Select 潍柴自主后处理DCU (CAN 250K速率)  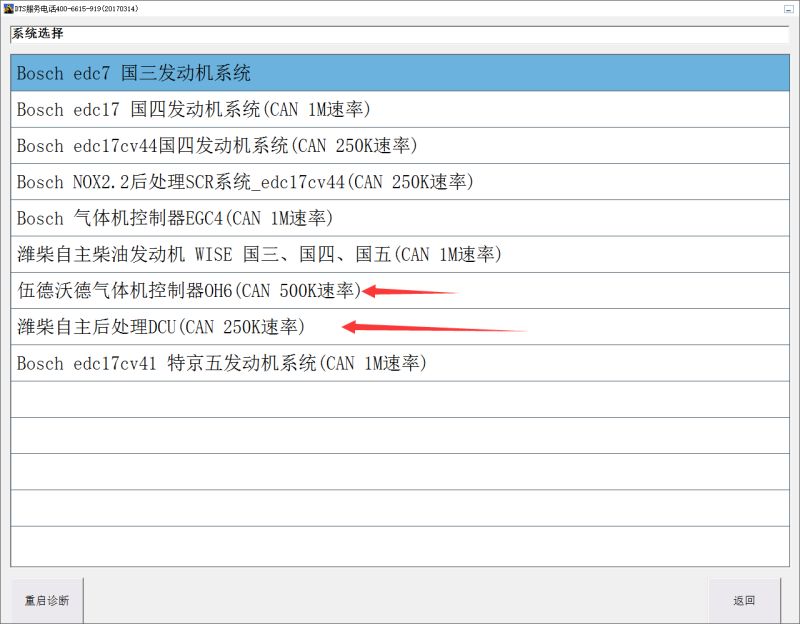[400, 327]
